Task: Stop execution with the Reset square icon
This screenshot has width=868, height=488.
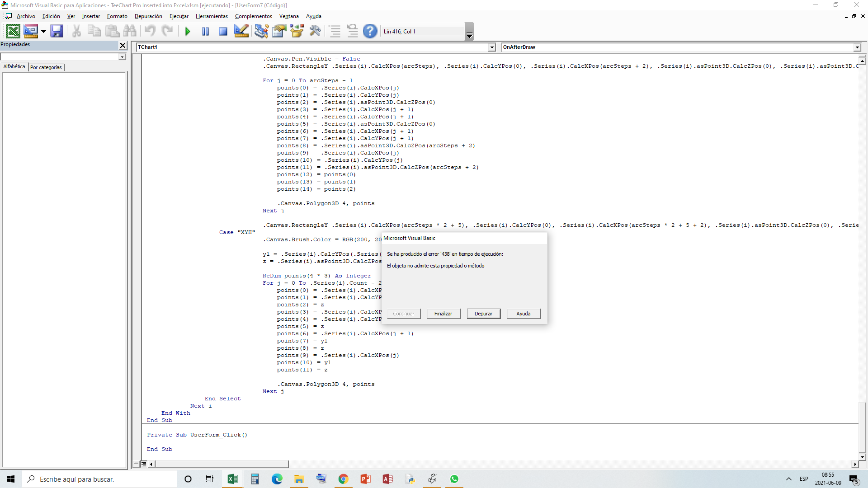Action: 223,31
